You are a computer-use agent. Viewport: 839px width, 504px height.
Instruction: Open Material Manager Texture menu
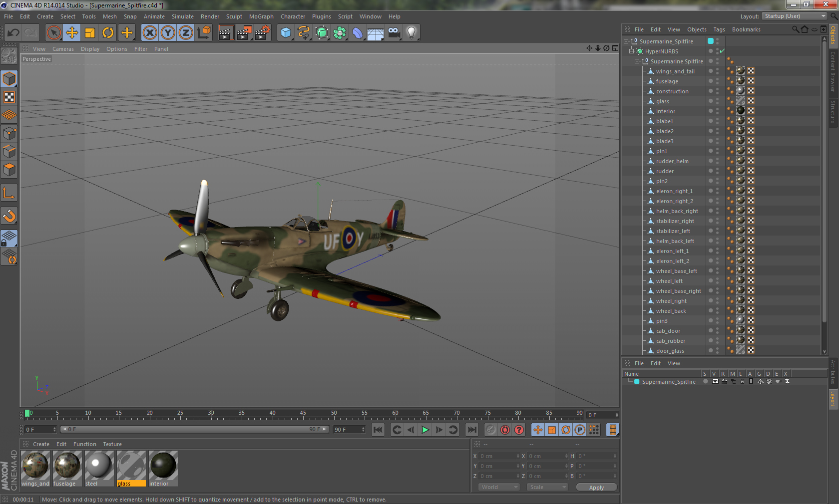[112, 444]
